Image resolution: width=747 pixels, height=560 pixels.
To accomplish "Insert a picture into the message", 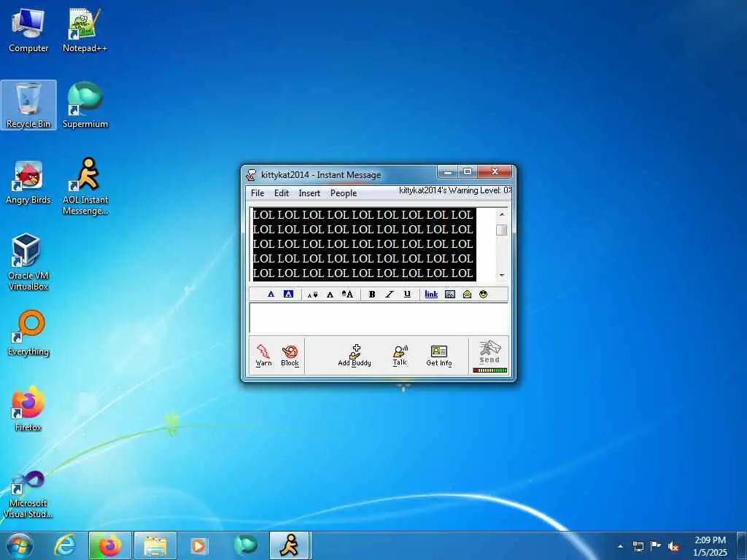I will [449, 295].
